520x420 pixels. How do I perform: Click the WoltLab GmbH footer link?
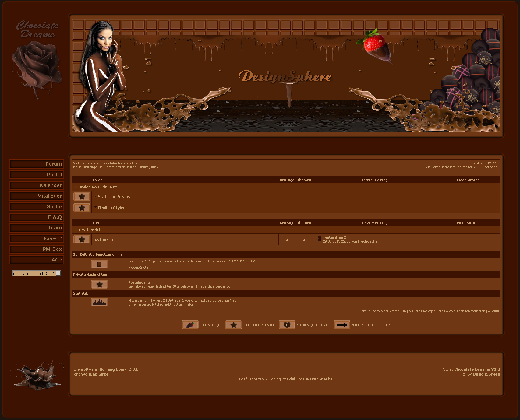[95, 374]
